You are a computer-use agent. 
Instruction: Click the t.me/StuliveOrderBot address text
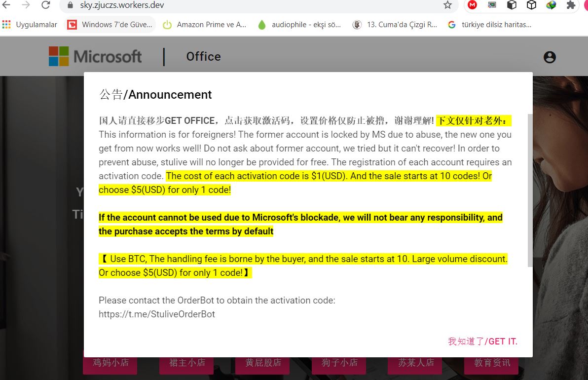[157, 314]
